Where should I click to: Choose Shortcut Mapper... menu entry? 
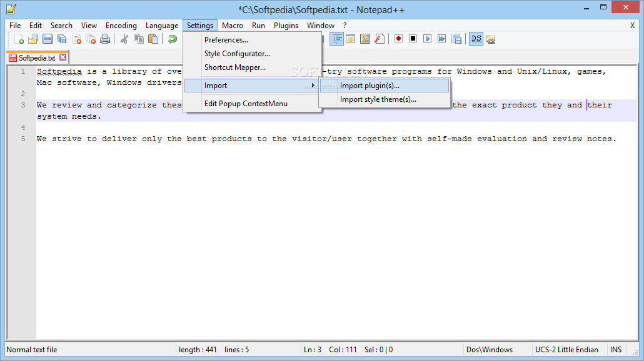[x=252, y=67]
